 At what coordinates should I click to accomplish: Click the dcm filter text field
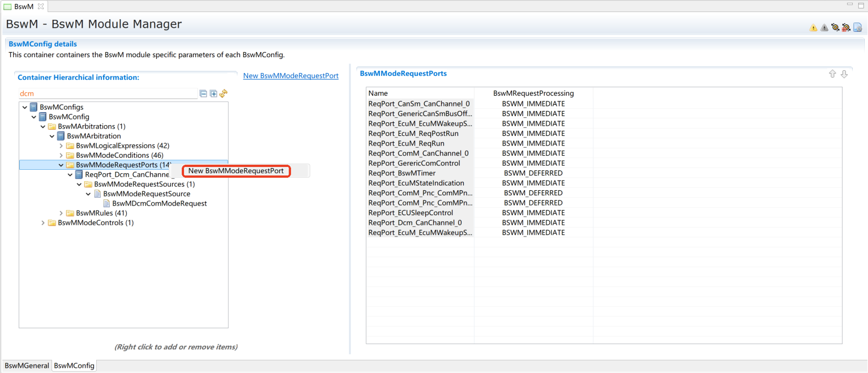tap(108, 93)
